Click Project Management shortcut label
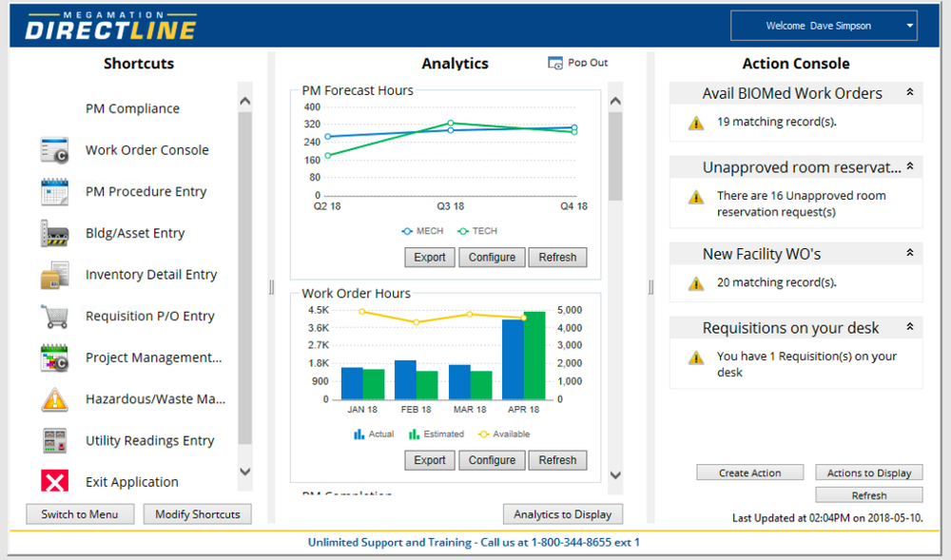951x560 pixels. [153, 357]
